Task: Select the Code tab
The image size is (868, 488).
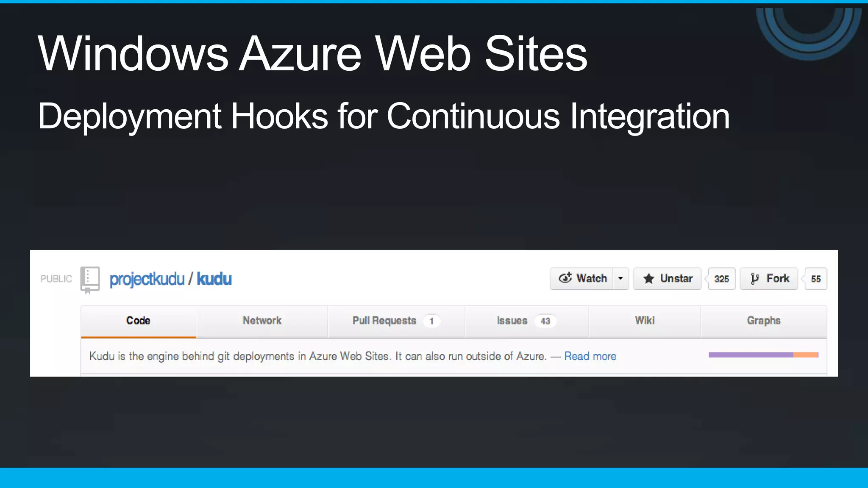Action: click(x=139, y=321)
